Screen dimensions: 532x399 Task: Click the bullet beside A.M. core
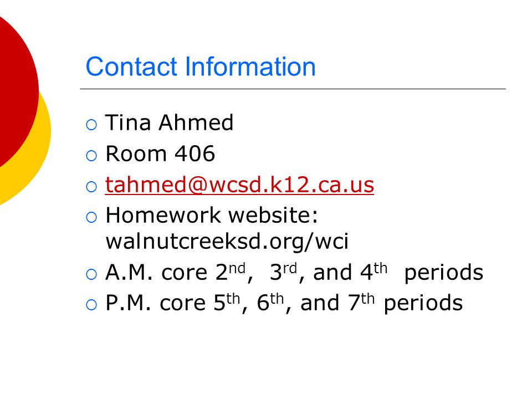91,274
